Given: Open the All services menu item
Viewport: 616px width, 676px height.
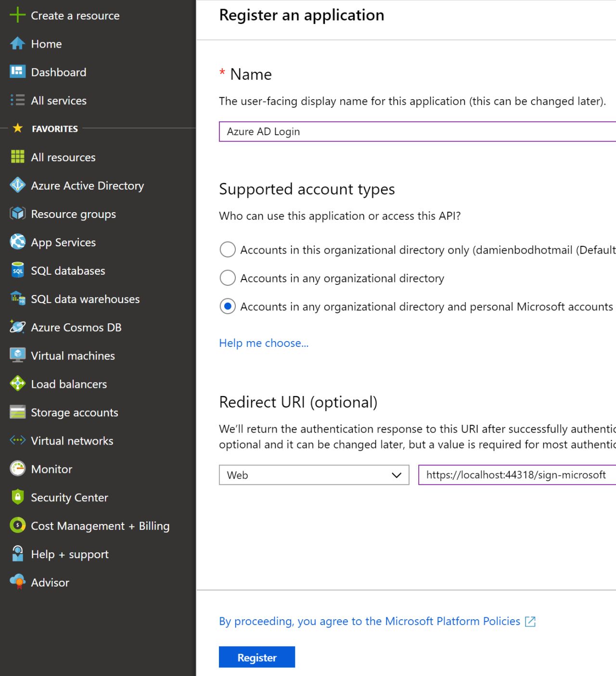Looking at the screenshot, I should pos(59,101).
